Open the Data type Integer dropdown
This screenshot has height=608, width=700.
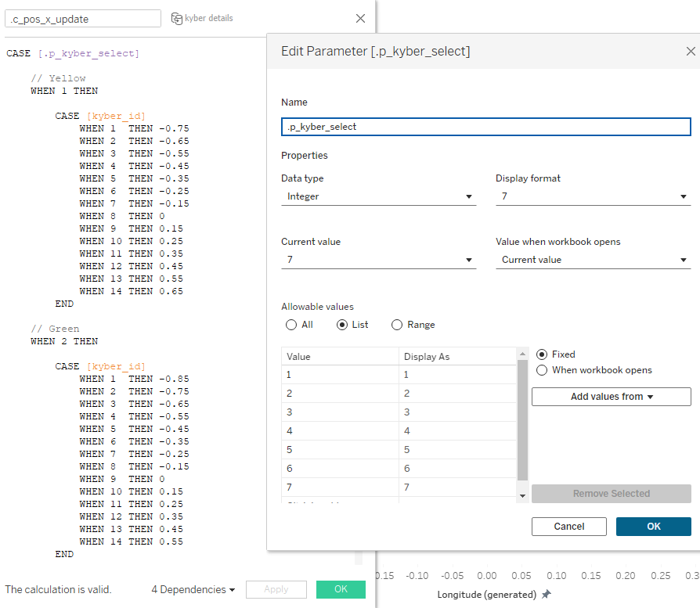click(x=378, y=196)
